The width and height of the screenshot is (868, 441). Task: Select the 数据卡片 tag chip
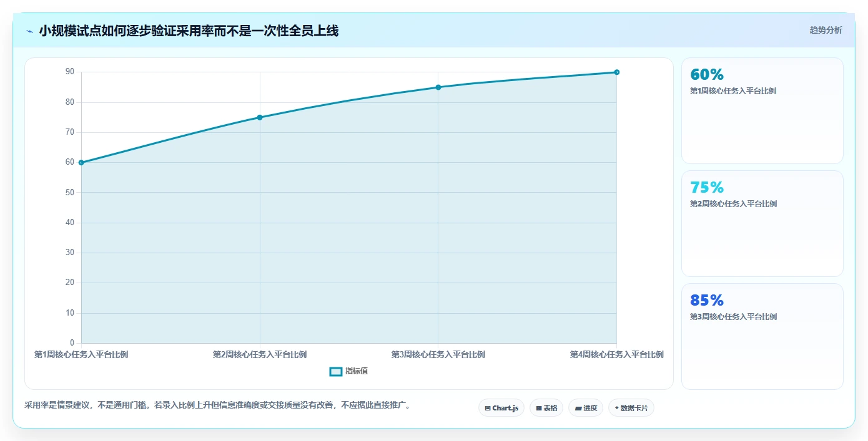[x=631, y=408]
